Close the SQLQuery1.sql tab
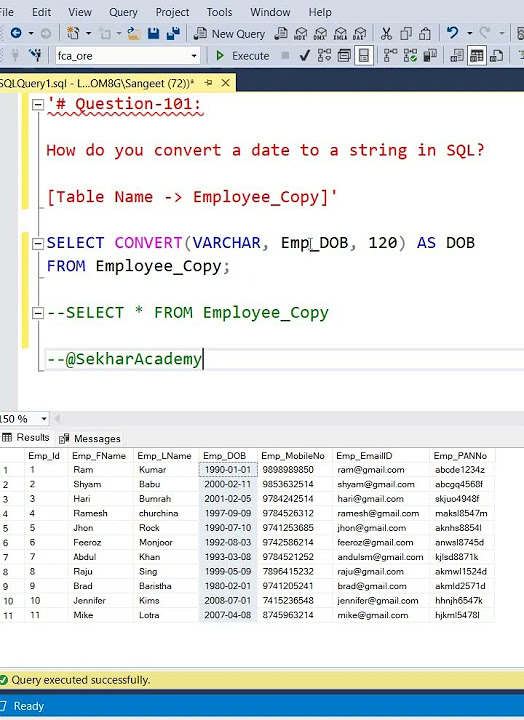524x720 pixels. pyautogui.click(x=225, y=83)
